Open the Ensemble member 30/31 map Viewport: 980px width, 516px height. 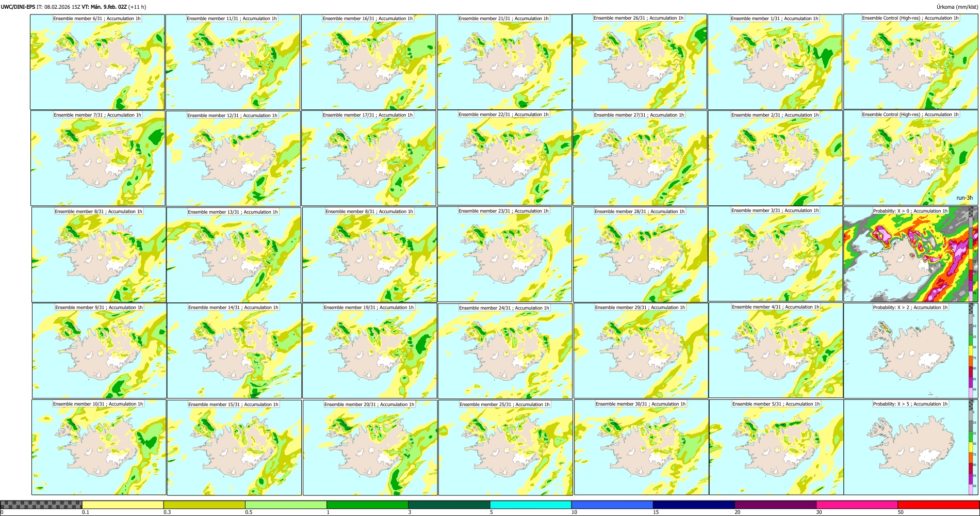tap(641, 447)
